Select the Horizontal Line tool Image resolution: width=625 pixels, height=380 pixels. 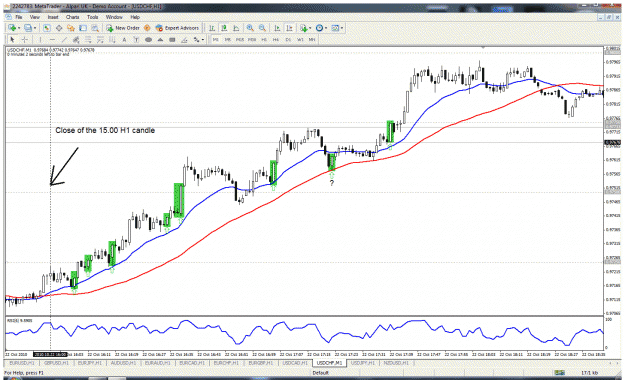coord(52,39)
